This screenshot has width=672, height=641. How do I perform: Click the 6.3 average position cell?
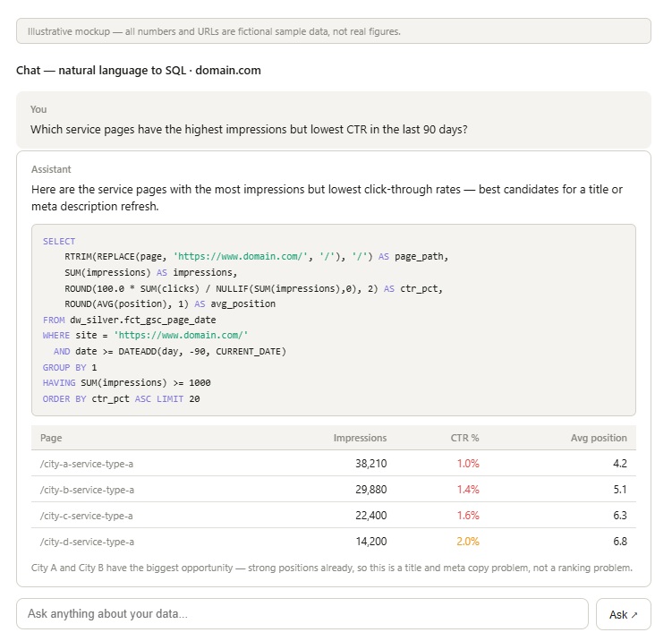620,516
